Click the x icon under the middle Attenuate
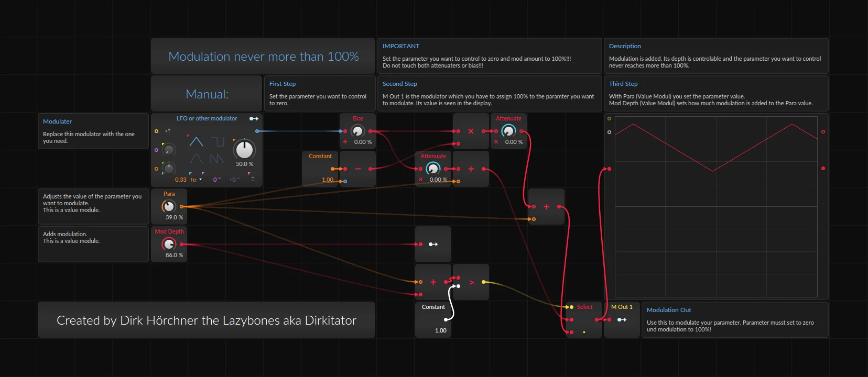 point(420,180)
